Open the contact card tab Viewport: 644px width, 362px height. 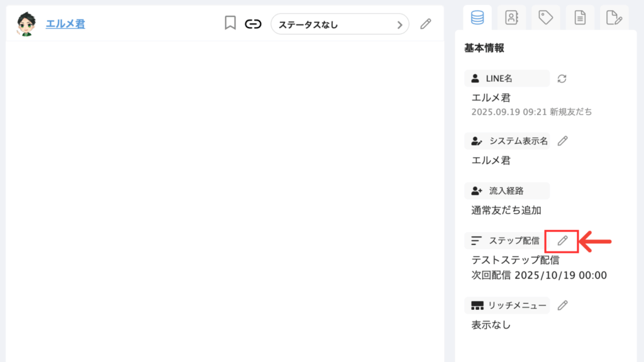click(511, 18)
